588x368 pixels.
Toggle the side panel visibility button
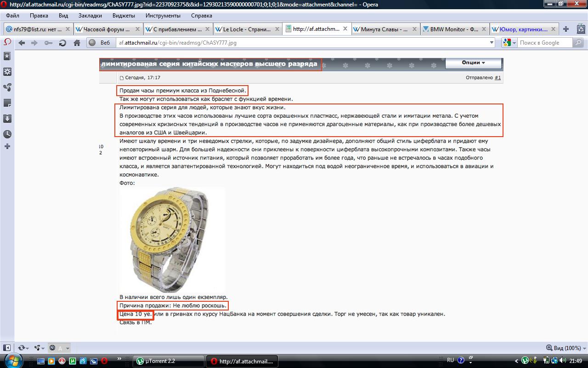coord(7,348)
